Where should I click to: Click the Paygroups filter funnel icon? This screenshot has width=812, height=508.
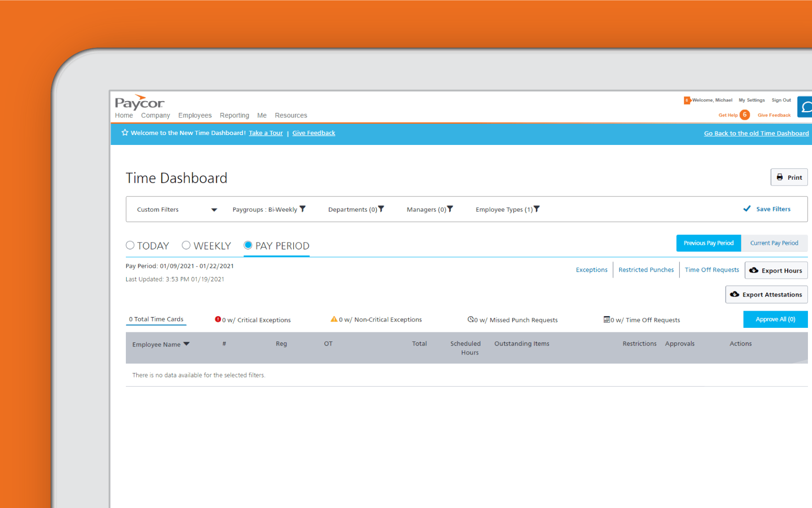[x=303, y=209]
